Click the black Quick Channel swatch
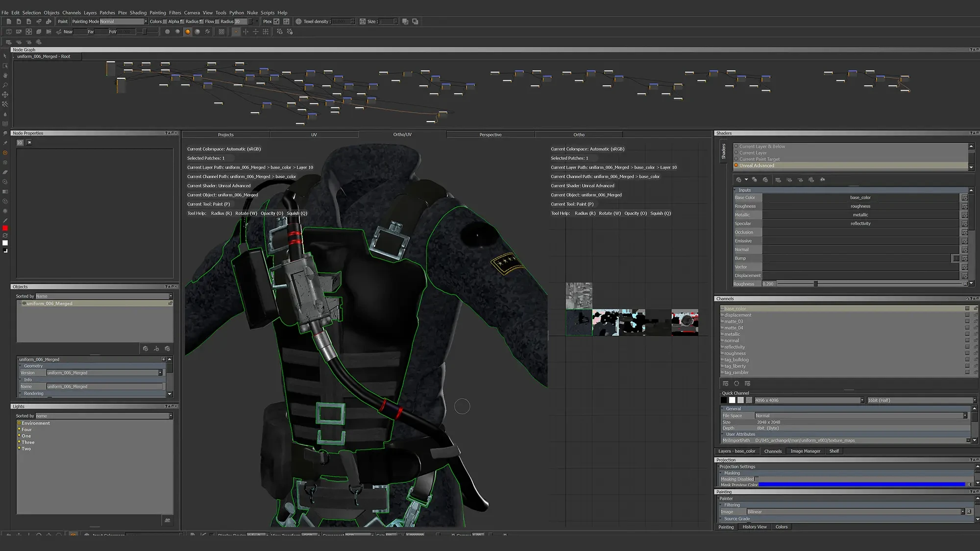 [724, 400]
